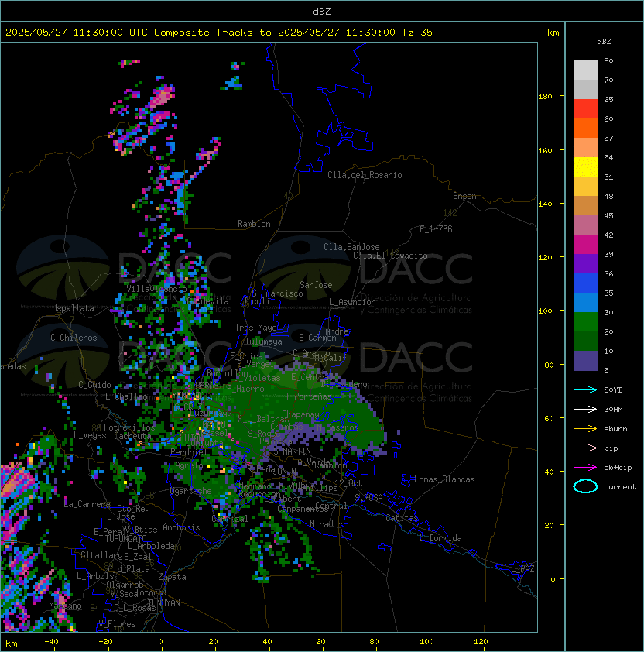The height and width of the screenshot is (652, 644).
Task: Select the 'Lomas_Blancas' map label
Action: click(x=444, y=479)
